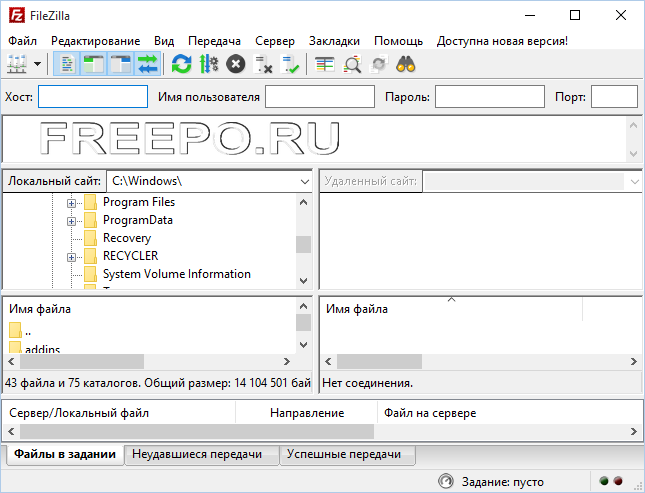Open the Передача menu

[214, 41]
